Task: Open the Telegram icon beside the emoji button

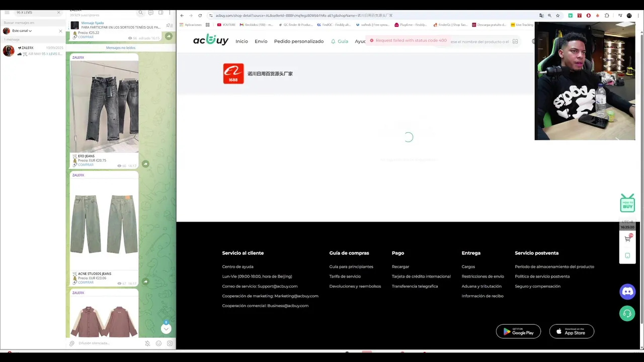Action: point(170,343)
